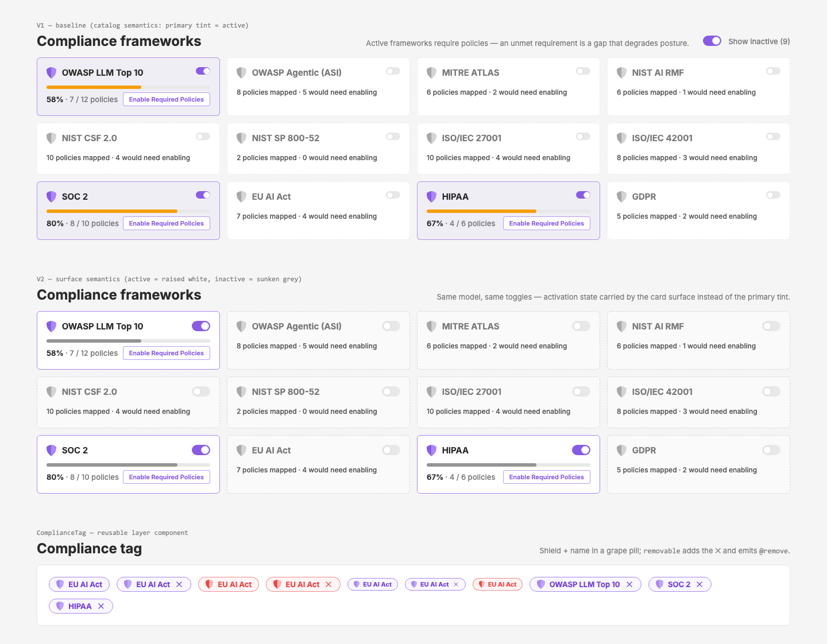
Task: Select MITRE ATLAS shield icon in V1 baseline
Action: click(432, 73)
